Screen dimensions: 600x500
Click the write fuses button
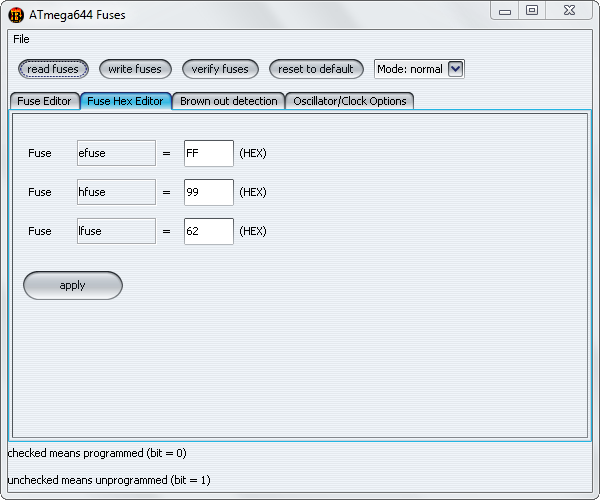135,69
